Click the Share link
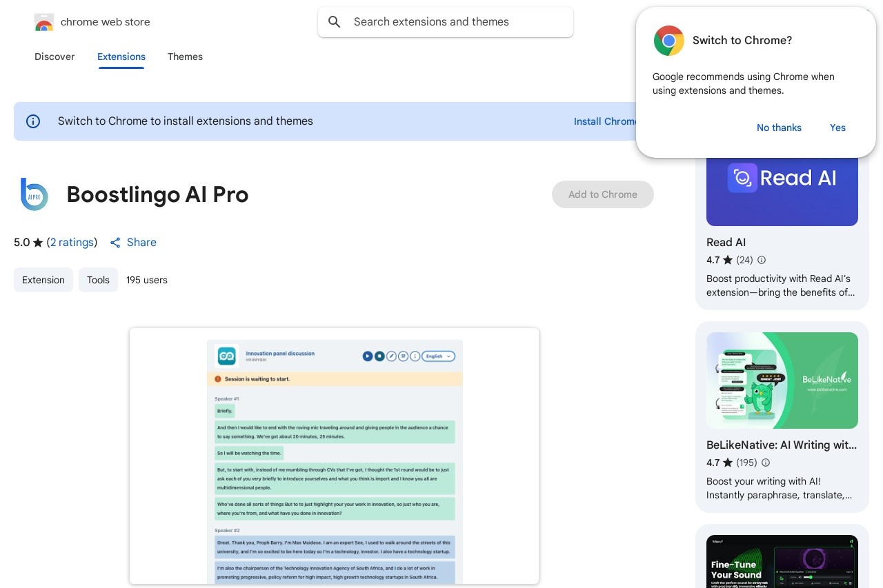The image size is (883, 588). click(x=141, y=243)
